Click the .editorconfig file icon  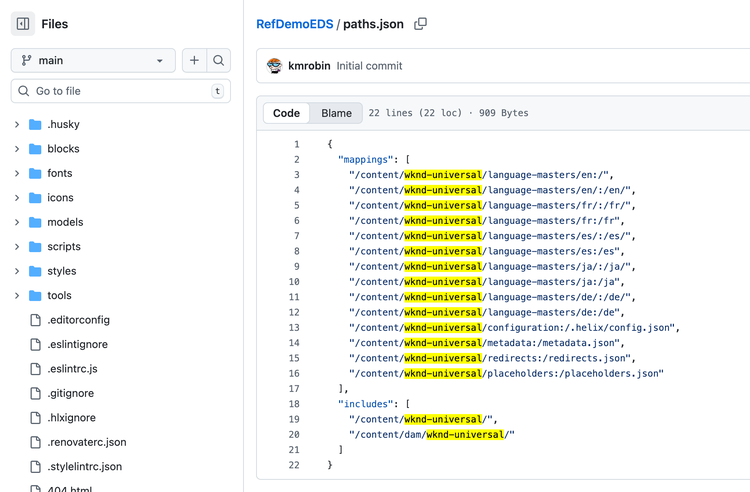[x=36, y=320]
